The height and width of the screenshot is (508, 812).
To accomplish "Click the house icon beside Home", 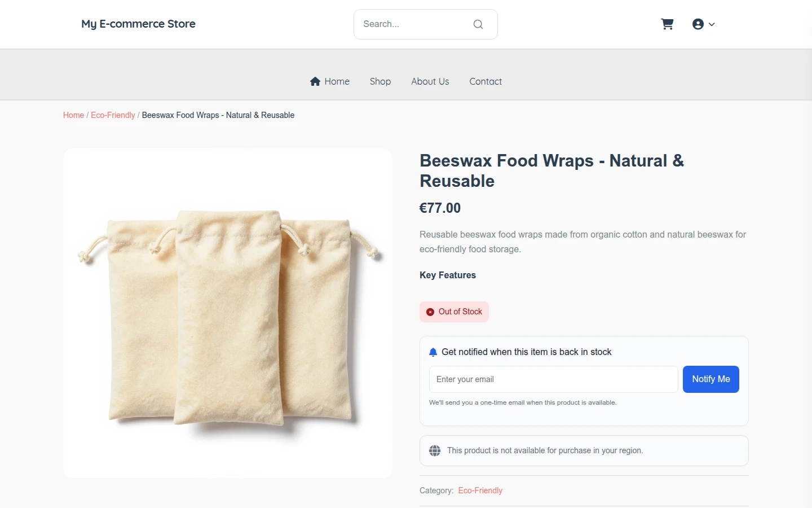I will click(x=315, y=81).
